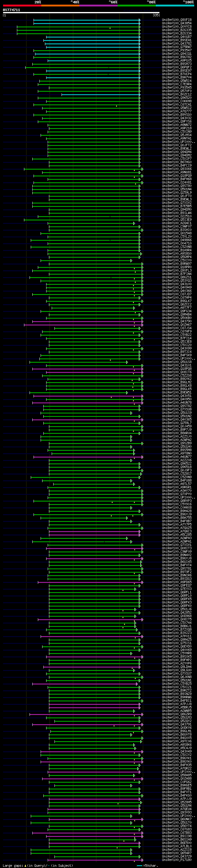197x868 pixels.
Task: Open hit UniRef100_B2G335
Action: pos(177,30)
